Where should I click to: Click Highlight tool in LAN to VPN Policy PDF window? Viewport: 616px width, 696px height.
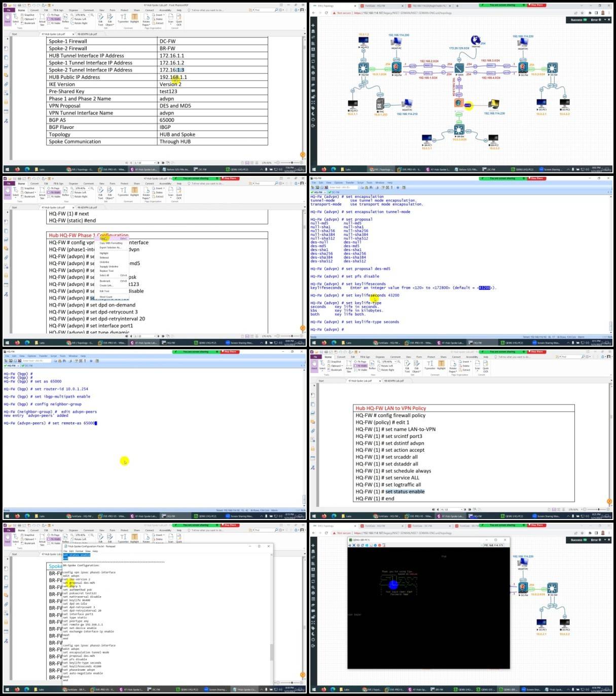coord(441,365)
